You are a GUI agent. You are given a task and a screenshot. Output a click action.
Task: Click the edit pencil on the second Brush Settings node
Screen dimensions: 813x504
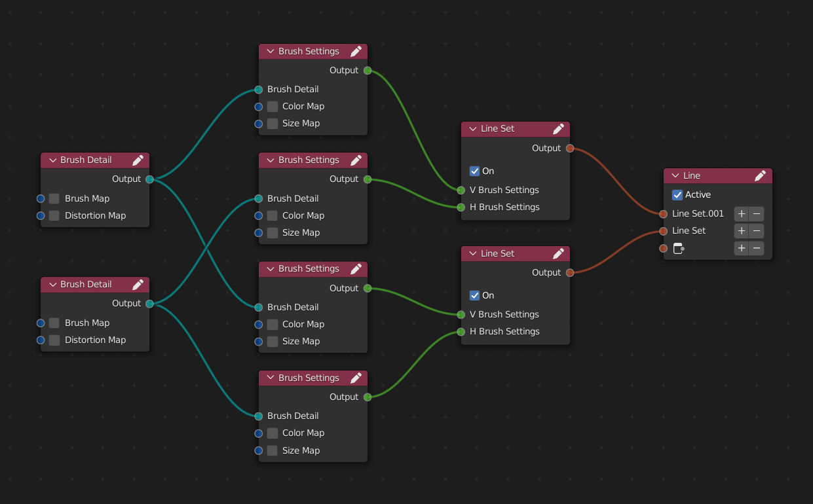[356, 160]
